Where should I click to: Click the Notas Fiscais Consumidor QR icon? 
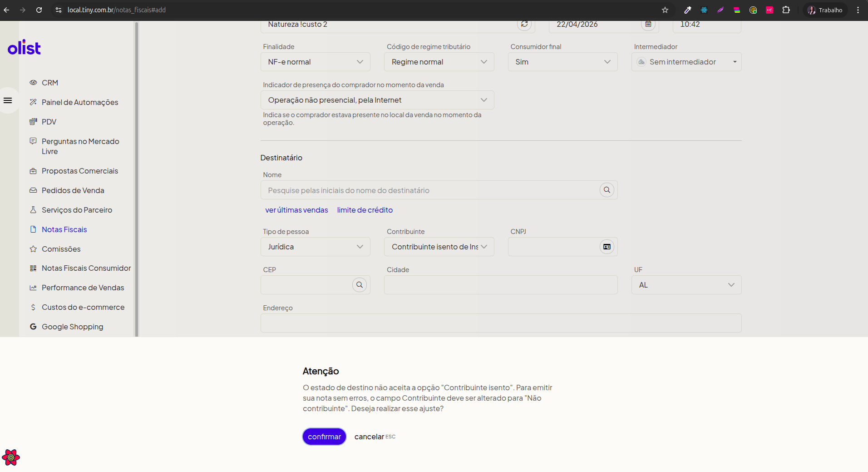click(33, 268)
